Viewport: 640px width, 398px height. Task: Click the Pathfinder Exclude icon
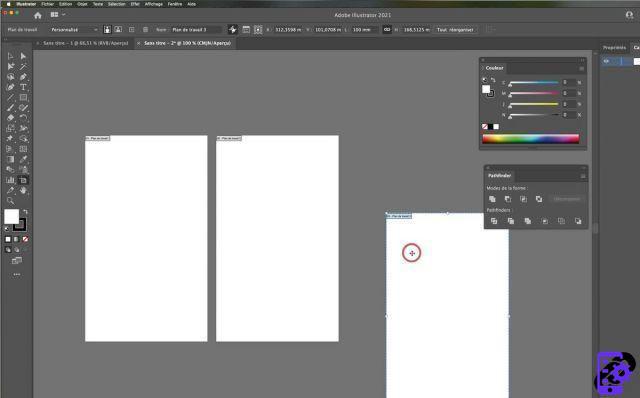(539, 199)
